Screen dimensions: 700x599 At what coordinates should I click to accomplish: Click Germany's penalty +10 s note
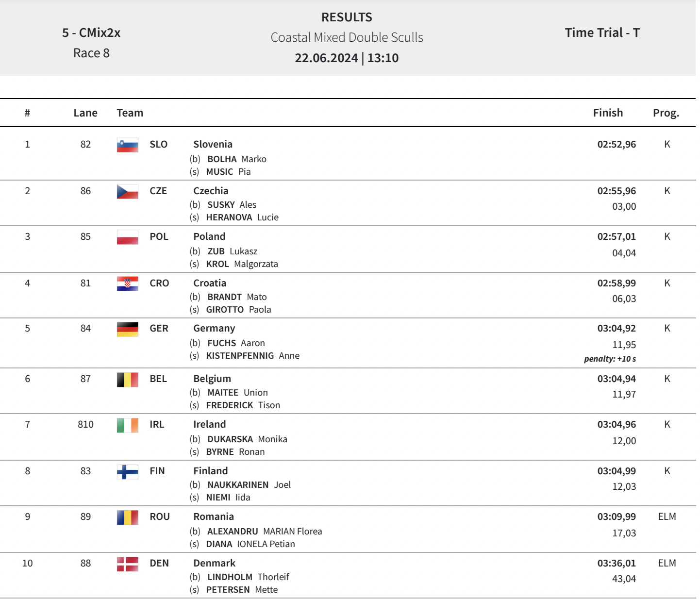(x=610, y=359)
